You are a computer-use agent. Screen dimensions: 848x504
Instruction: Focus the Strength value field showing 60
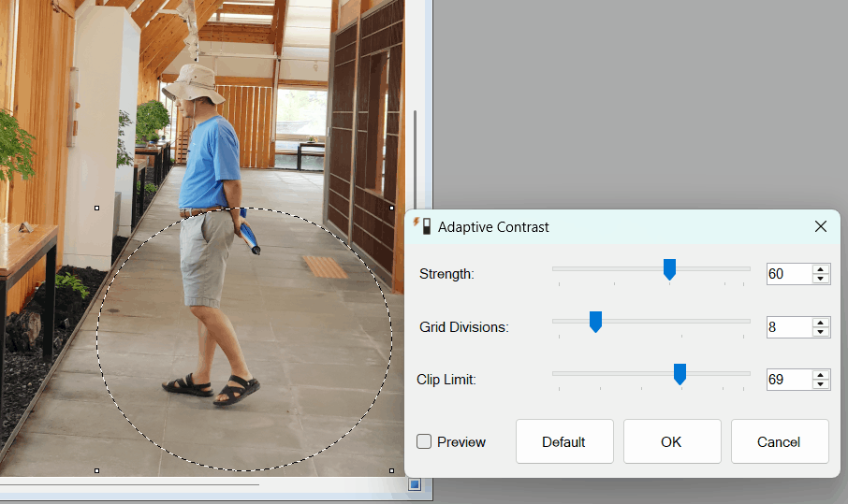[x=789, y=274]
